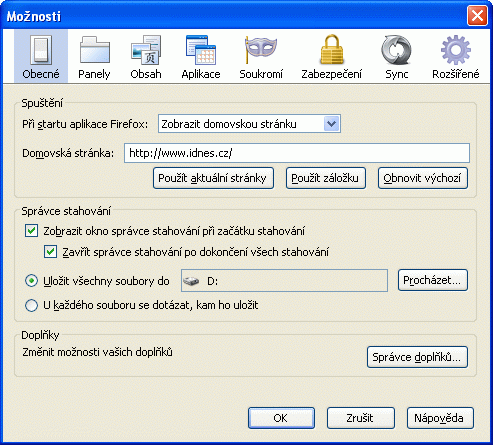
Task: Click the download folder path field
Action: click(284, 281)
